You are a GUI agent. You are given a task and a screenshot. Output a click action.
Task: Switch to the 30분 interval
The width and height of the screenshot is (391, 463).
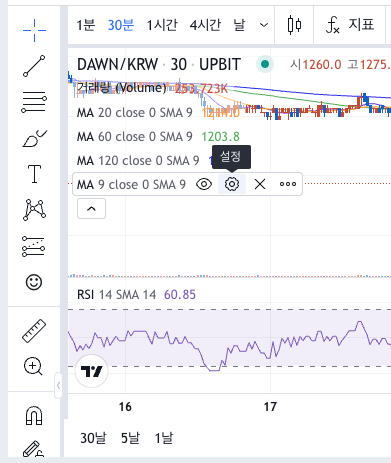click(121, 25)
